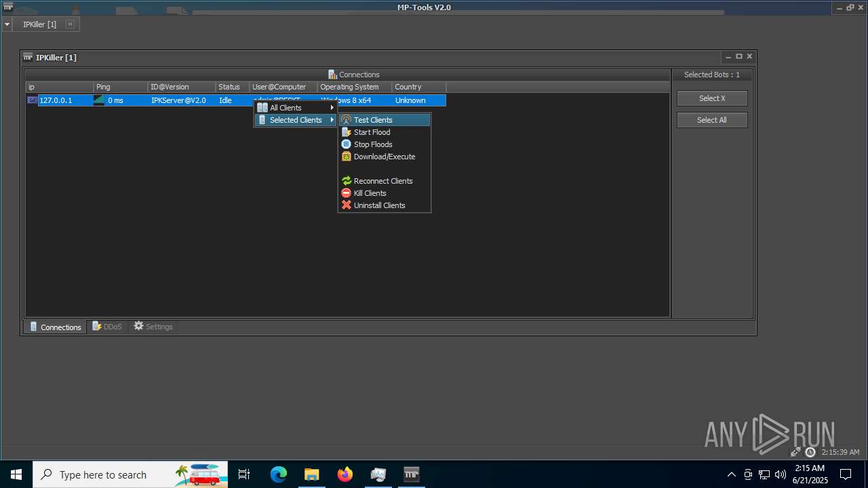Click the Settings tab gear icon
Viewport: 868px width, 488px height.
coord(139,326)
